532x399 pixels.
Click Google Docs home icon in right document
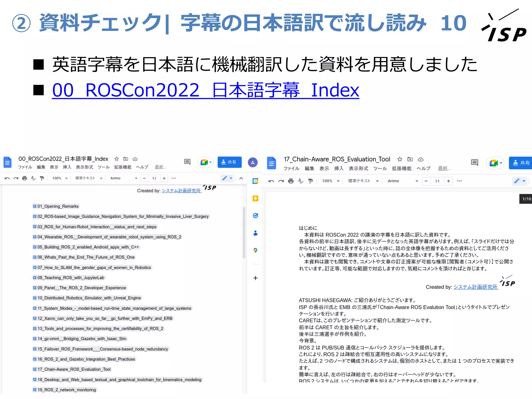pyautogui.click(x=271, y=163)
